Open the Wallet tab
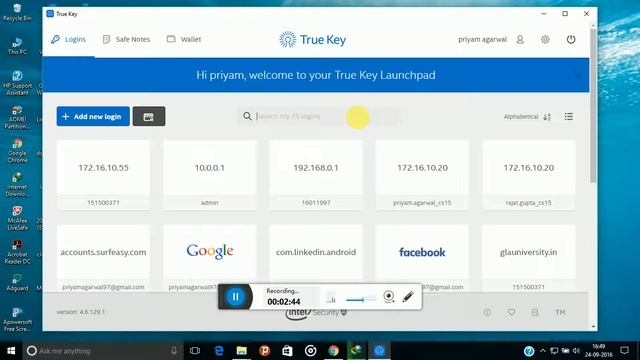The height and width of the screenshot is (360, 640). click(x=184, y=40)
